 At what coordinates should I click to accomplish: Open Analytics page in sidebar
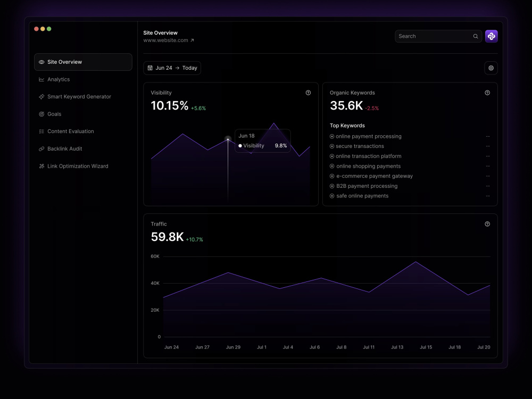tap(59, 79)
